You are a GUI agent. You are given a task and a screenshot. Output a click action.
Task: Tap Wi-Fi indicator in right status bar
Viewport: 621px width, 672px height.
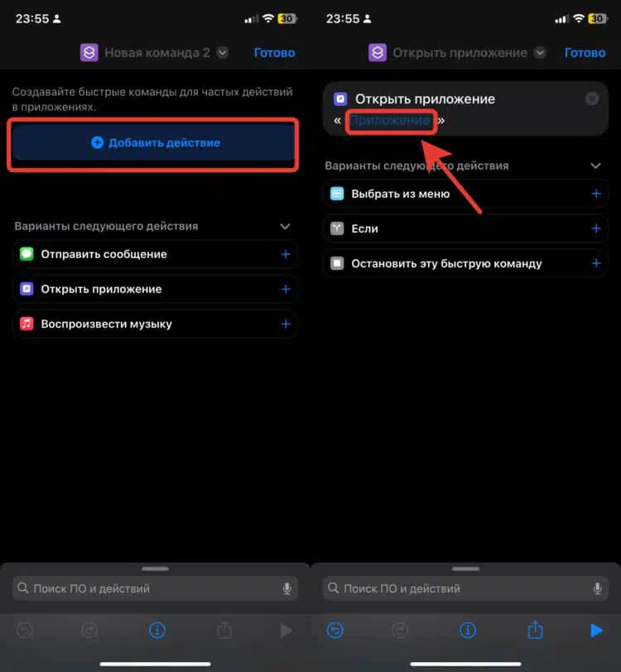(579, 18)
